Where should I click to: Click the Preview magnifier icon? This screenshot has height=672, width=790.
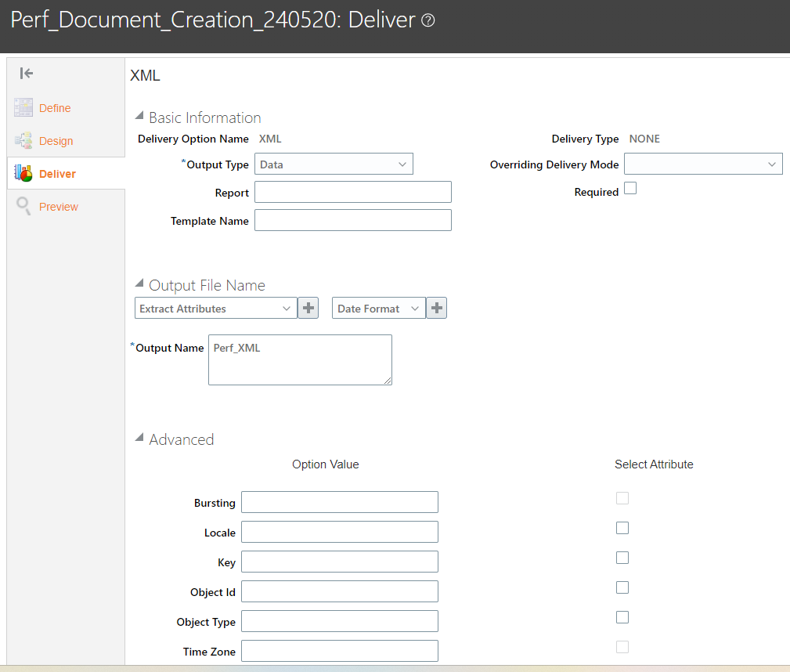pyautogui.click(x=23, y=206)
